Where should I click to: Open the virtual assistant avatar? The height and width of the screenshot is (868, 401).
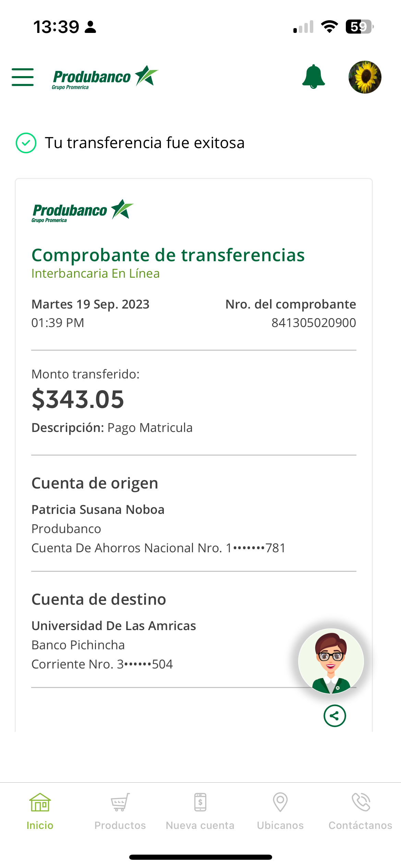click(x=331, y=661)
